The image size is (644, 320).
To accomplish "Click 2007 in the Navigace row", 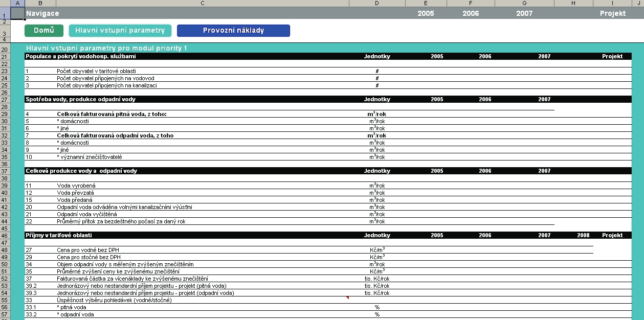I will pos(524,13).
